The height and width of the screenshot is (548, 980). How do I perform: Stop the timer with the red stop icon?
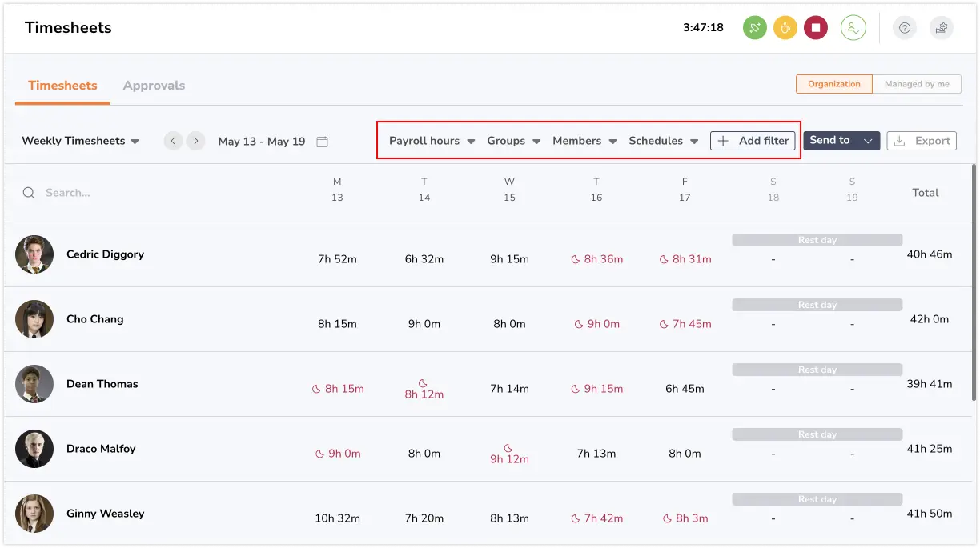(816, 27)
